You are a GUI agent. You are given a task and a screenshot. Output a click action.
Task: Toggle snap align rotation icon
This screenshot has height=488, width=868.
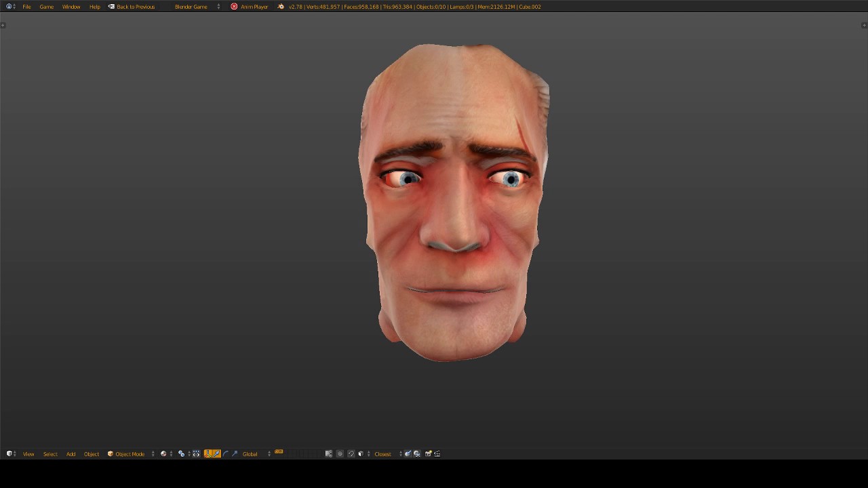(x=408, y=454)
